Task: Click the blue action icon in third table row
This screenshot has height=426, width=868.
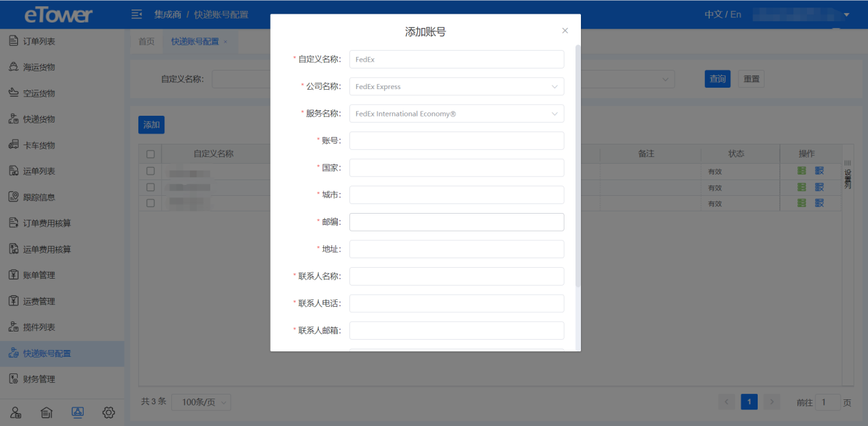Action: (819, 203)
